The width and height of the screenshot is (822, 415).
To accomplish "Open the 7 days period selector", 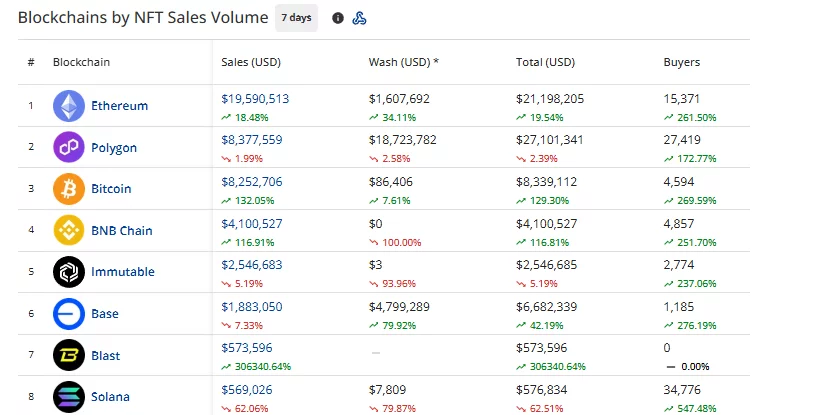I will pos(296,18).
